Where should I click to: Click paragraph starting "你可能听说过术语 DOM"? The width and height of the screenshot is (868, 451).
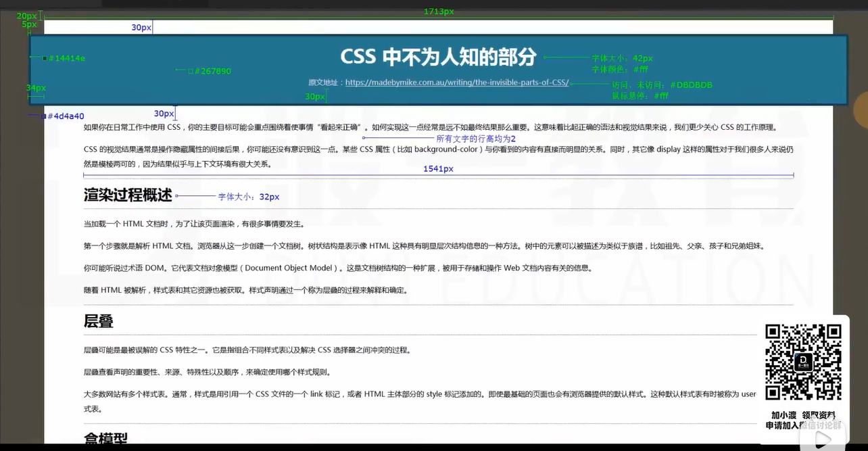337,268
